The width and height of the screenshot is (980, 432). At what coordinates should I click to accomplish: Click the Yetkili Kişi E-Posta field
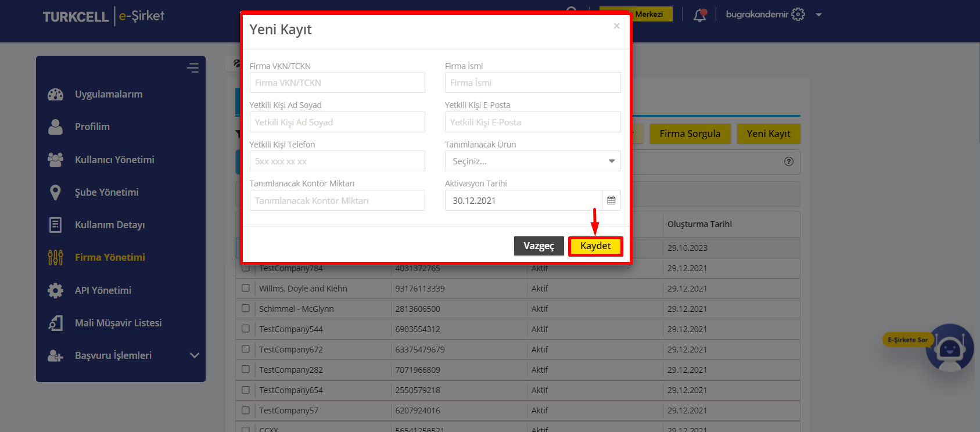533,122
